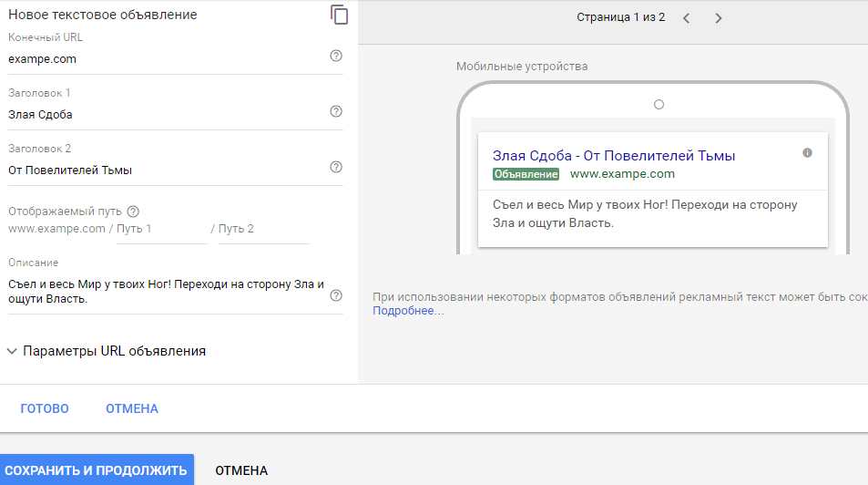The width and height of the screenshot is (868, 485).
Task: Click the Путь 2 input field
Action: coord(262,229)
